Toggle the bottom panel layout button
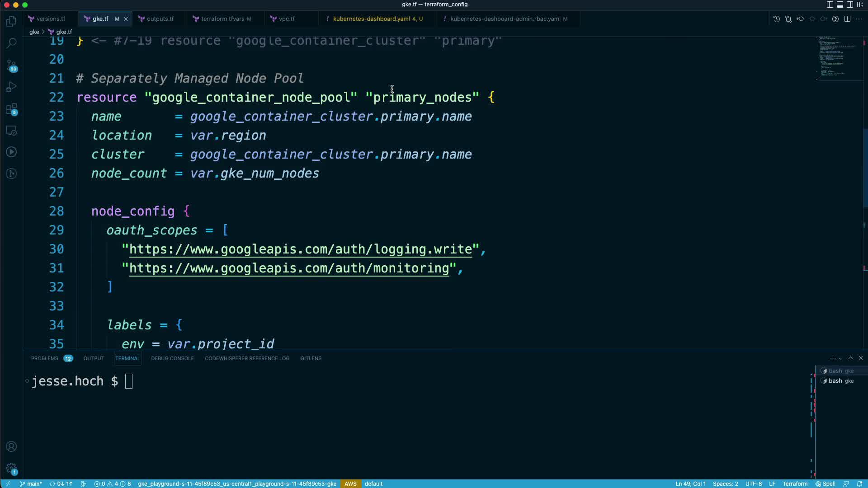Screen dimensions: 868x488 point(840,5)
